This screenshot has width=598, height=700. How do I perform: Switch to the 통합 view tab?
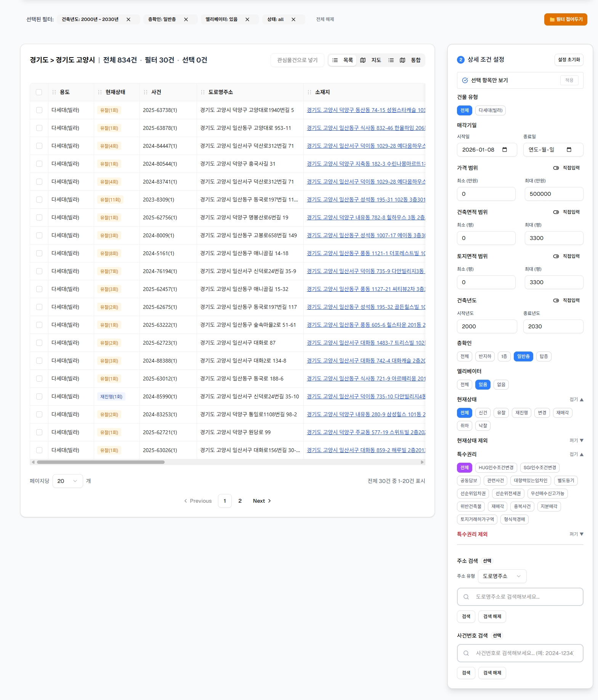tap(410, 60)
